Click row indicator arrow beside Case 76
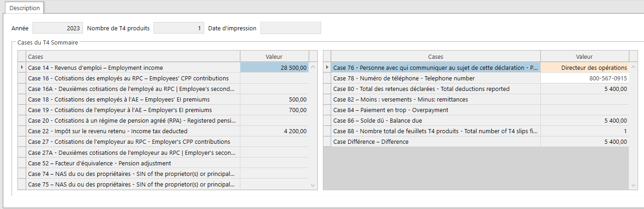Viewport: 644px width, 209px height. pyautogui.click(x=327, y=68)
